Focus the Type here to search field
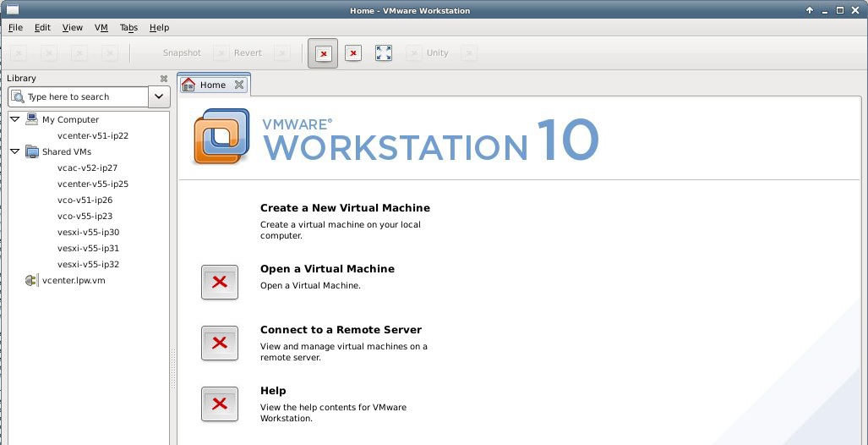The height and width of the screenshot is (445, 868). pos(78,96)
